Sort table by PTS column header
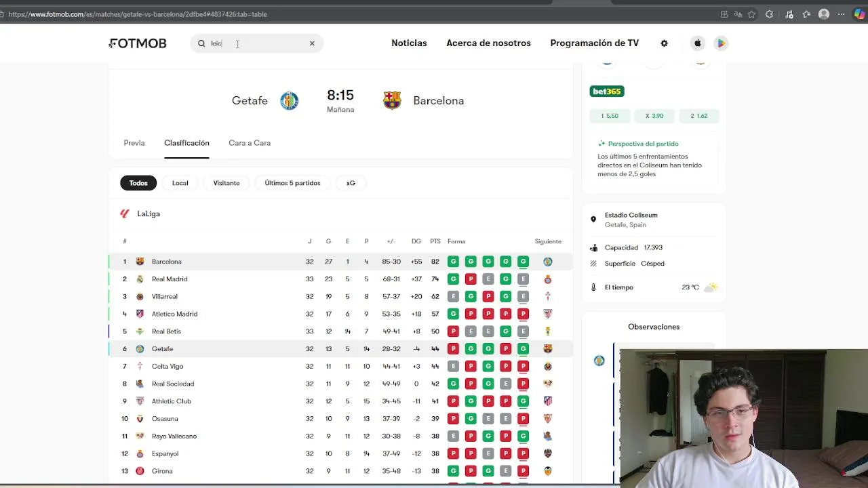The width and height of the screenshot is (868, 488). [435, 241]
